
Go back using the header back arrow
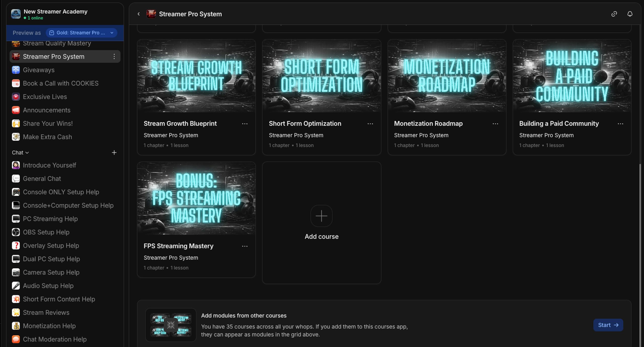[x=139, y=14]
